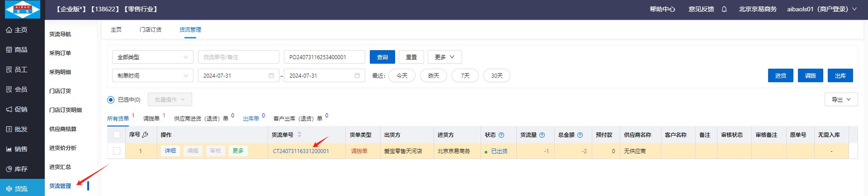Viewport: 868px width, 196px height.
Task: Click the AIBAO logo icon
Action: pos(22,9)
